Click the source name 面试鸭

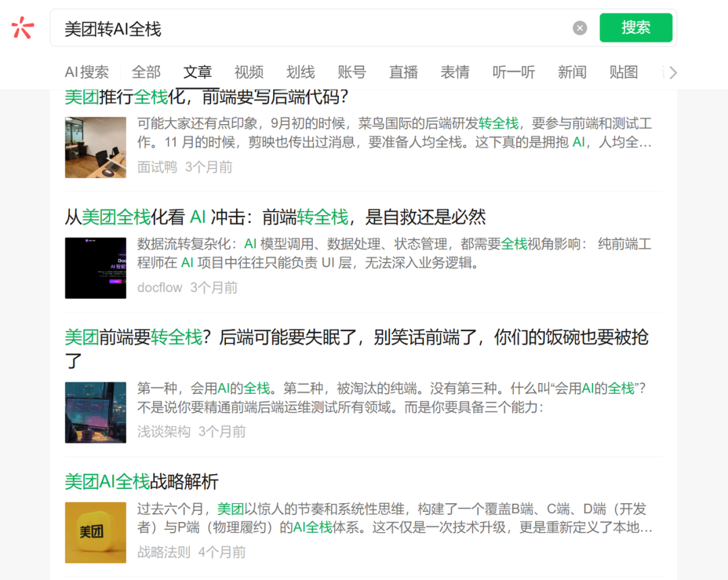(157, 167)
